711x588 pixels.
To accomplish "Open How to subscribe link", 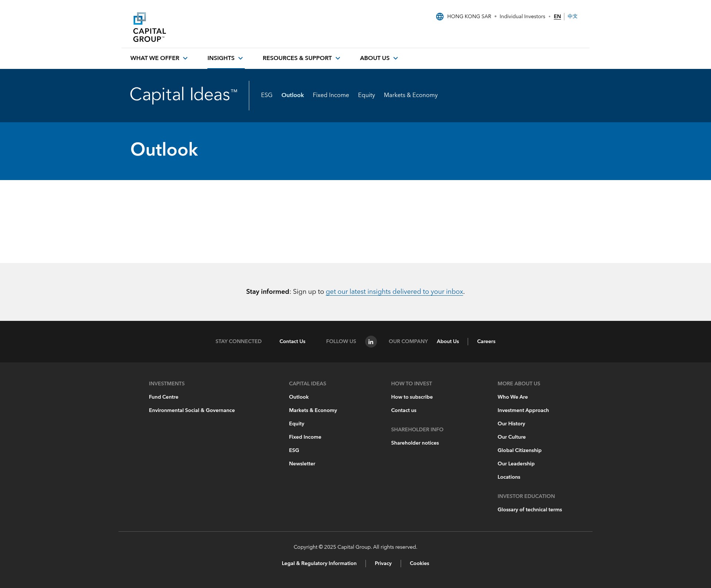I will click(x=412, y=397).
